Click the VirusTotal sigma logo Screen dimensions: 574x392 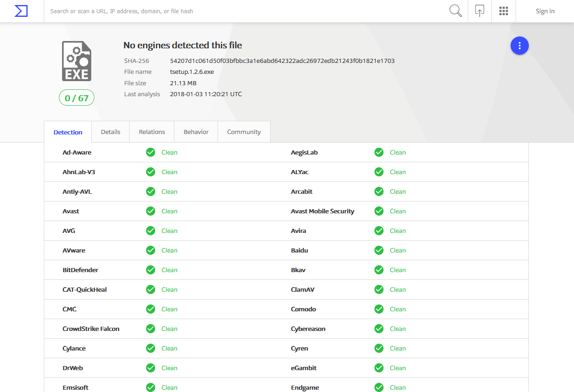[x=21, y=11]
